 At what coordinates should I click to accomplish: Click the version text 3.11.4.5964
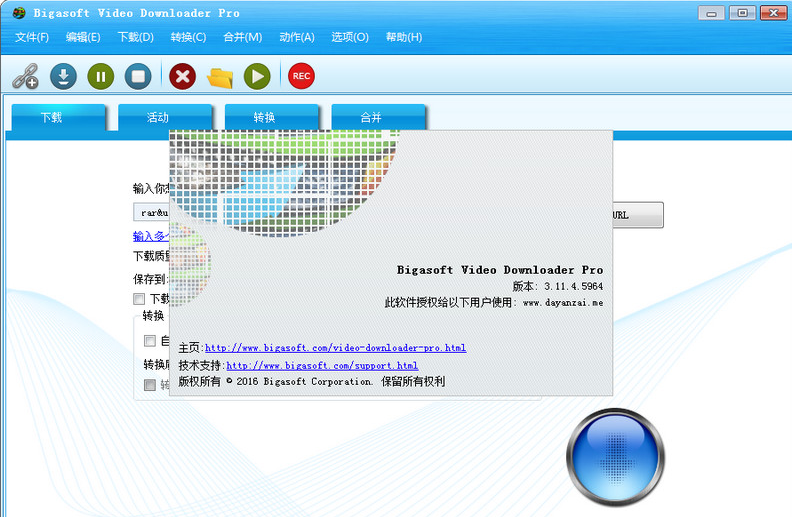coord(573,286)
